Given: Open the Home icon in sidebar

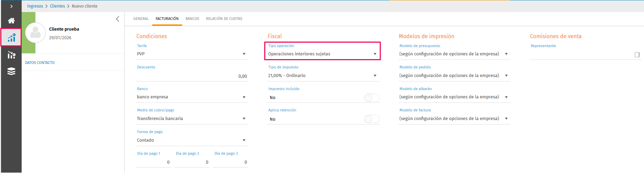Looking at the screenshot, I should 11,21.
